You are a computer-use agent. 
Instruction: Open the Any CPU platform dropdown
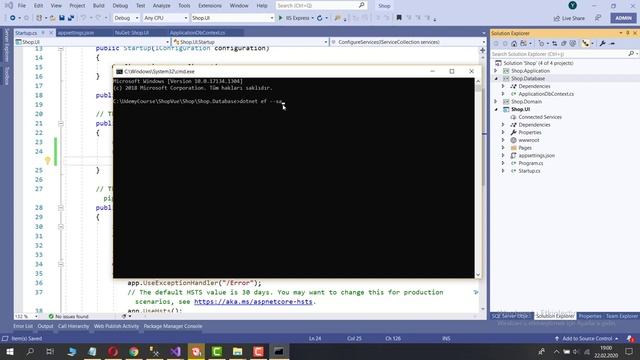(165, 18)
